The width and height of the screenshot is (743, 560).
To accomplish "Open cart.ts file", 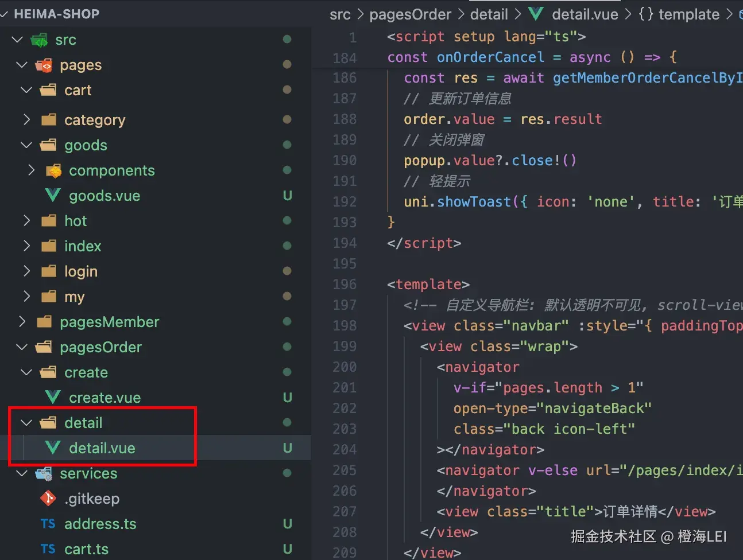I will (86, 549).
